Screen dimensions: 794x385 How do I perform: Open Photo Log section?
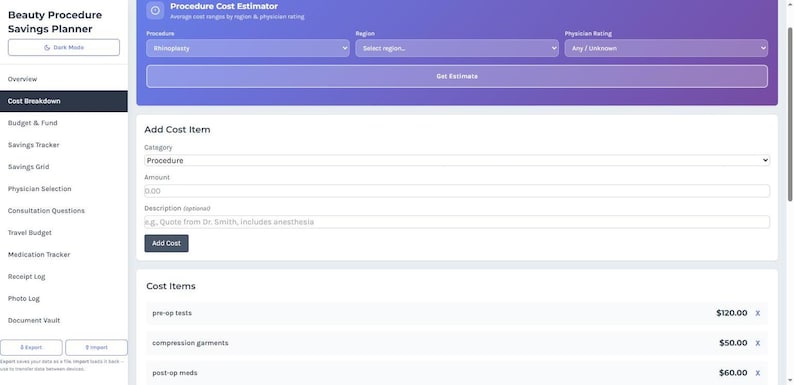click(x=64, y=298)
